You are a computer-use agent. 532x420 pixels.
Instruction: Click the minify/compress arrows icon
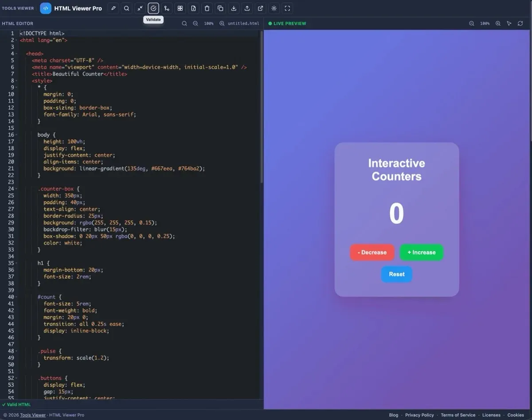tap(140, 8)
